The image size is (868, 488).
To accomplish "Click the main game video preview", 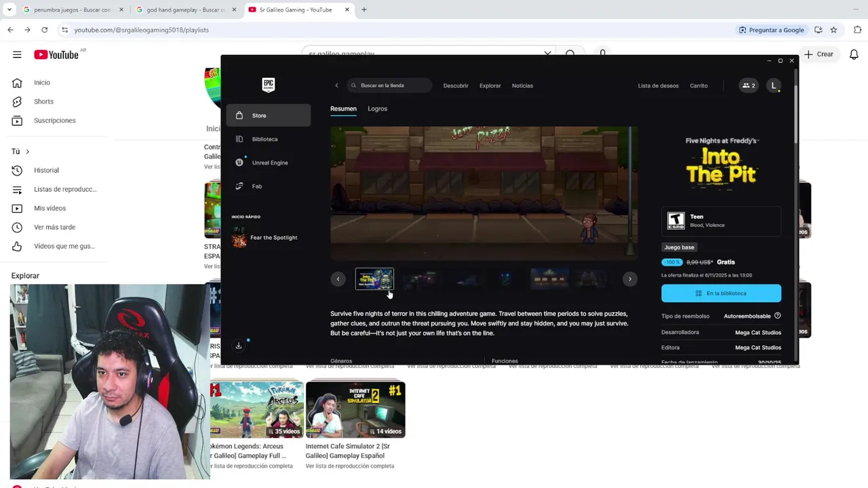I will click(x=484, y=193).
